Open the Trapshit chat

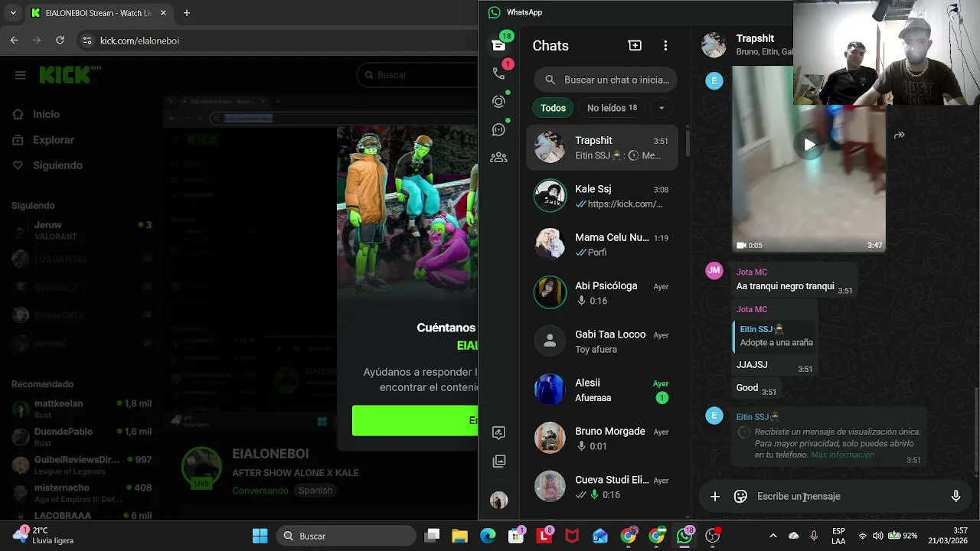click(602, 148)
